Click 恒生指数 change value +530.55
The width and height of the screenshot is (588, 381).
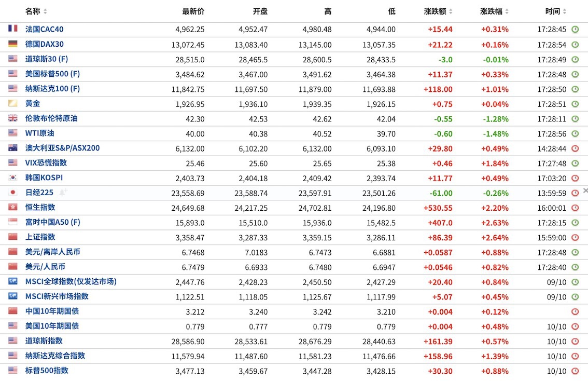[438, 208]
